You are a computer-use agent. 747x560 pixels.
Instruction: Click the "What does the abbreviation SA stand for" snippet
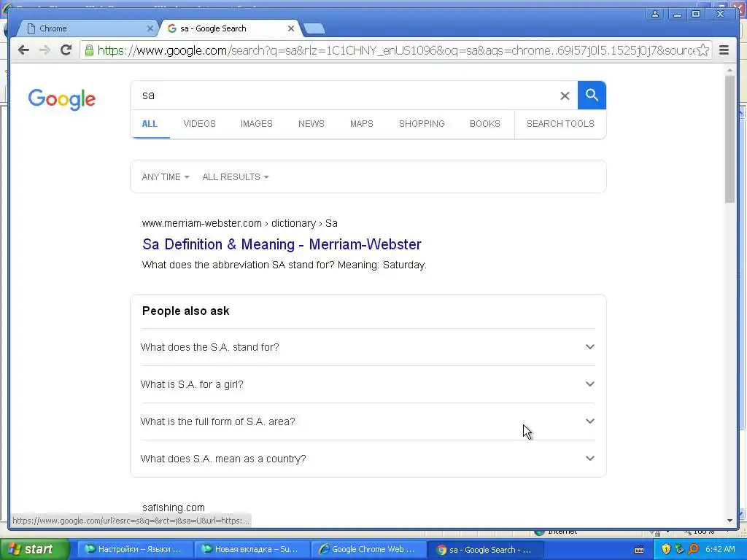284,265
